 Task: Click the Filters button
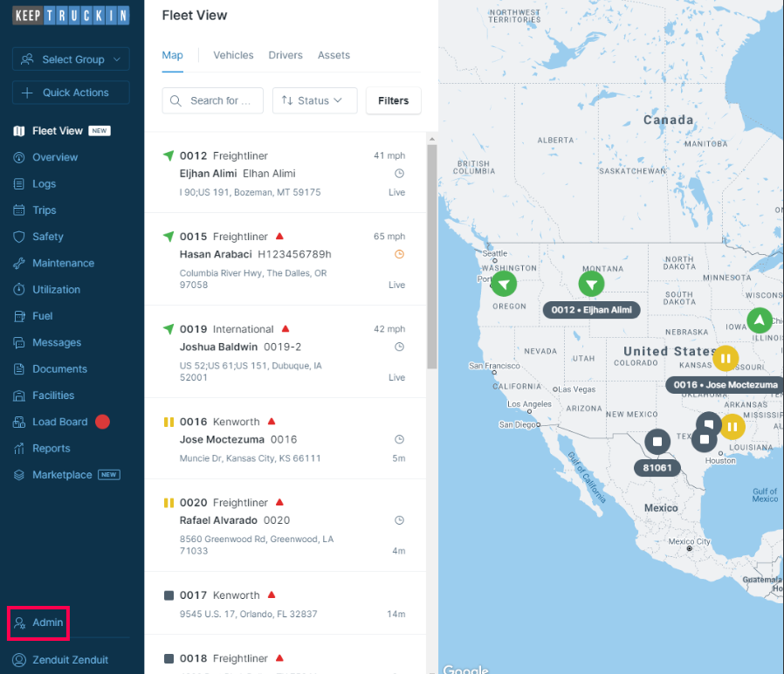pos(394,100)
